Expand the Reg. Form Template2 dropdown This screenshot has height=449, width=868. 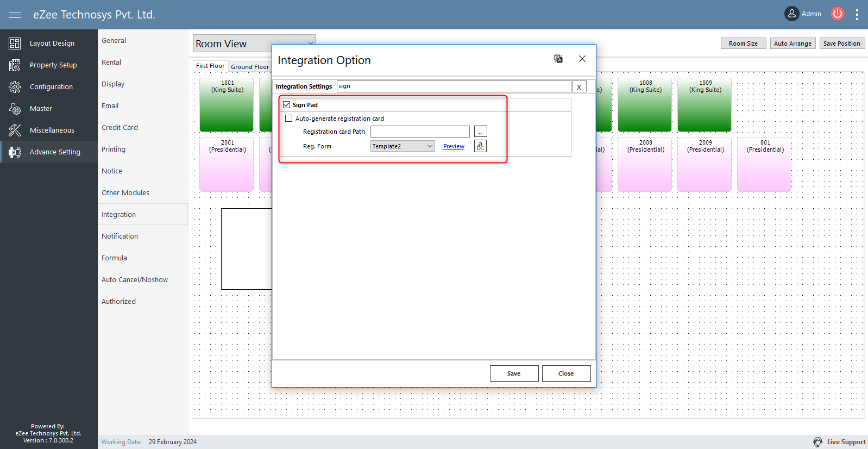pos(430,146)
